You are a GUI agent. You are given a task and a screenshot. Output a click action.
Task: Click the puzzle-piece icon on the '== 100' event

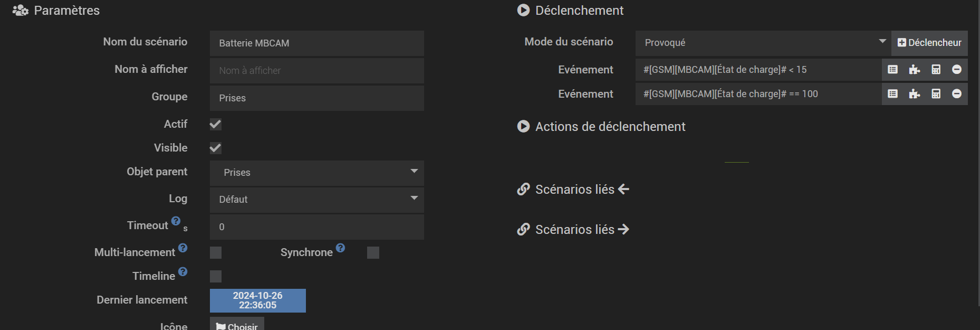pos(914,94)
